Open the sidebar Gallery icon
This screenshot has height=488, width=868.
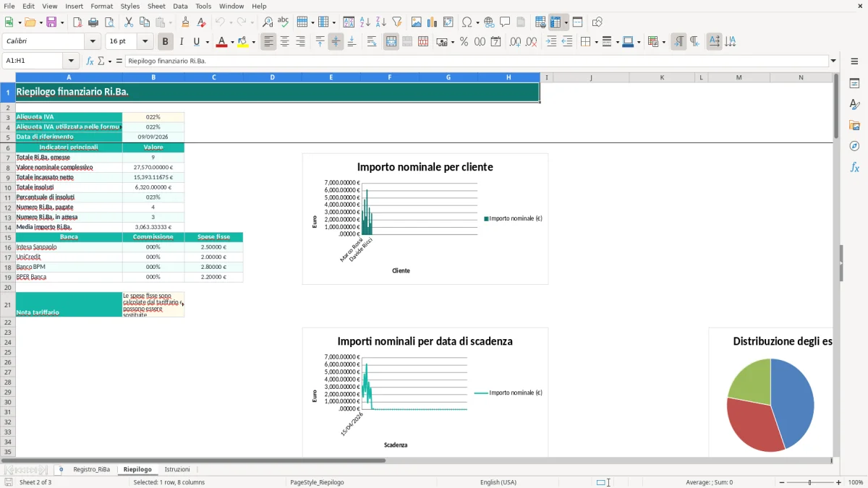tap(854, 125)
